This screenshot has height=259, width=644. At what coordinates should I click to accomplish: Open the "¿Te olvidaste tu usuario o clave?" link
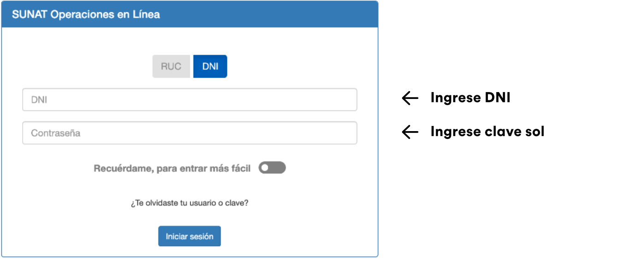click(x=189, y=202)
